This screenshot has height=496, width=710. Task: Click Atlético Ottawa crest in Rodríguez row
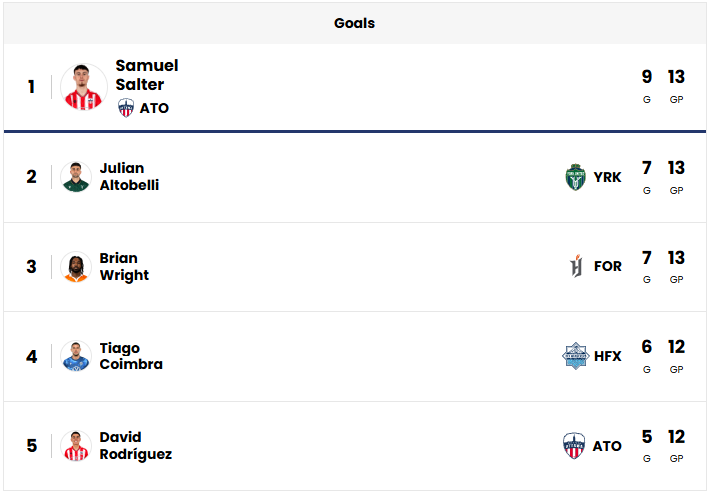575,446
